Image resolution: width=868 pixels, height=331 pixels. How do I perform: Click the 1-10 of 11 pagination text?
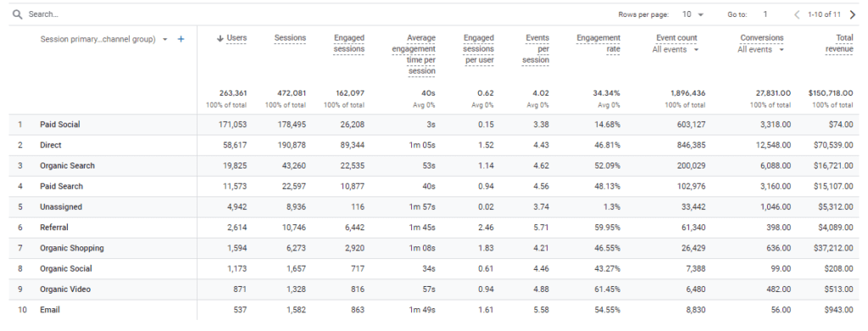824,15
